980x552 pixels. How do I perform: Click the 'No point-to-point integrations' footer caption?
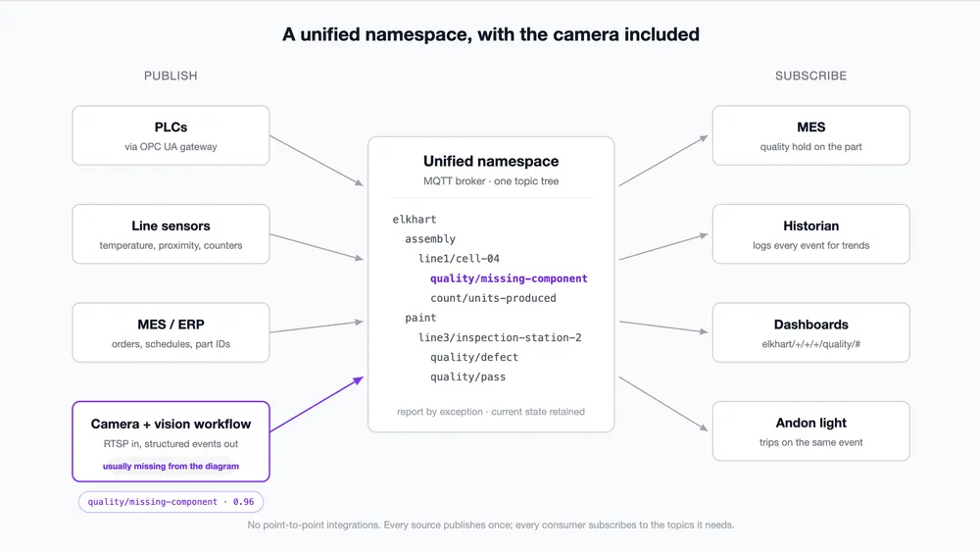pyautogui.click(x=491, y=526)
